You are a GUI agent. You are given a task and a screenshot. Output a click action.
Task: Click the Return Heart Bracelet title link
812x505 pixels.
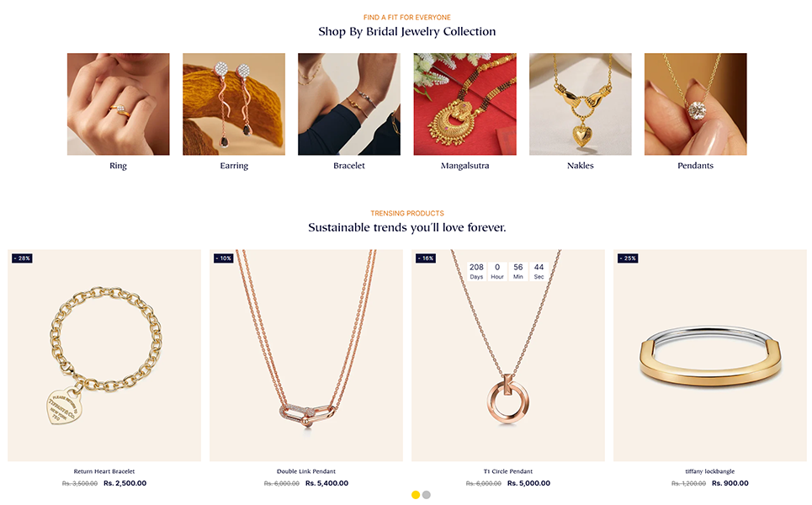click(x=104, y=471)
